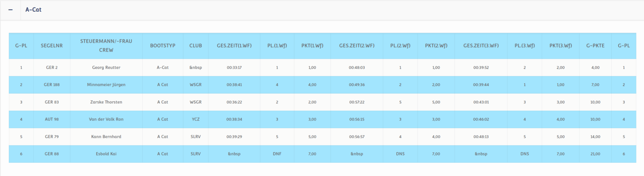Click the G-PKTE column header
Viewport: 644px width, 176px height.
[x=595, y=46]
